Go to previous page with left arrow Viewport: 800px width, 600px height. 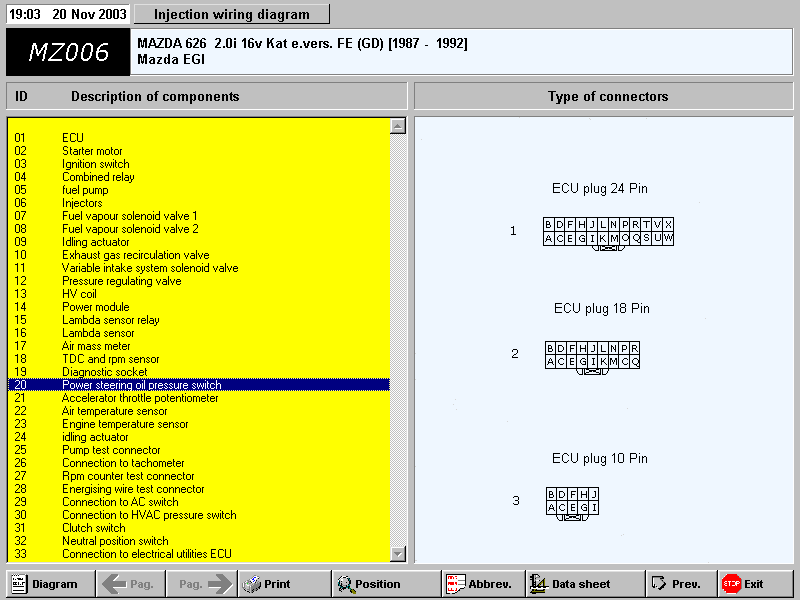click(x=131, y=584)
